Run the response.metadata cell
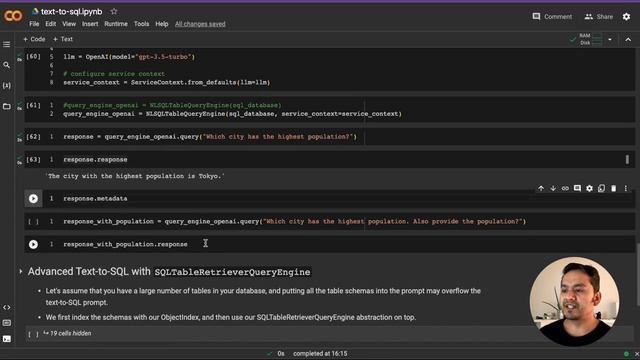Image resolution: width=640 pixels, height=360 pixels. click(33, 199)
